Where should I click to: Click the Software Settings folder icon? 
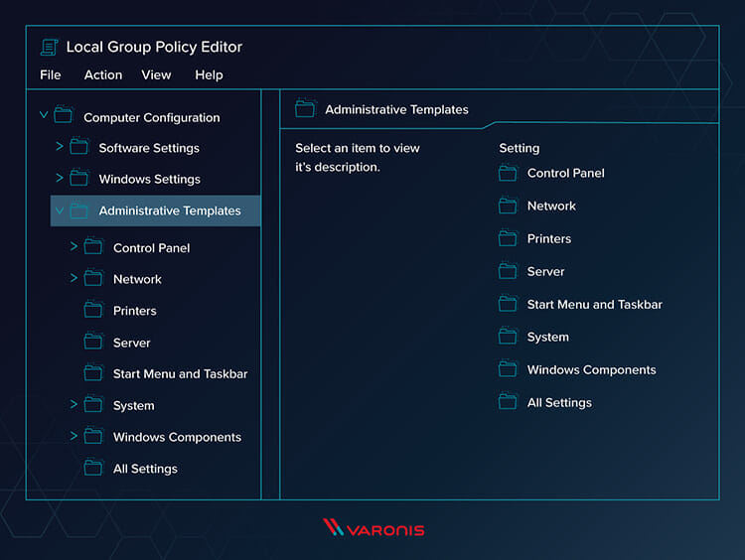tap(78, 146)
